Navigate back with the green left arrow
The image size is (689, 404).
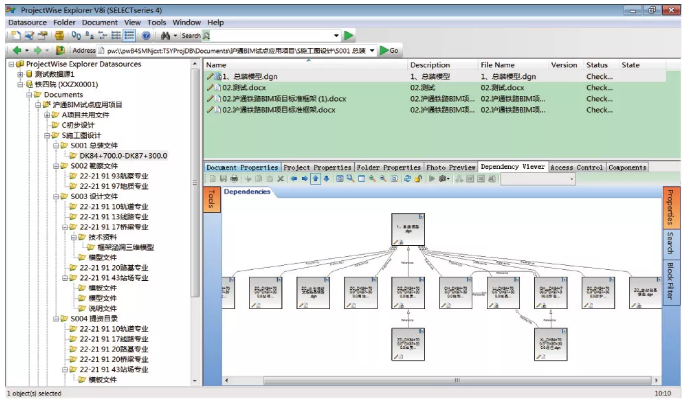coord(17,51)
